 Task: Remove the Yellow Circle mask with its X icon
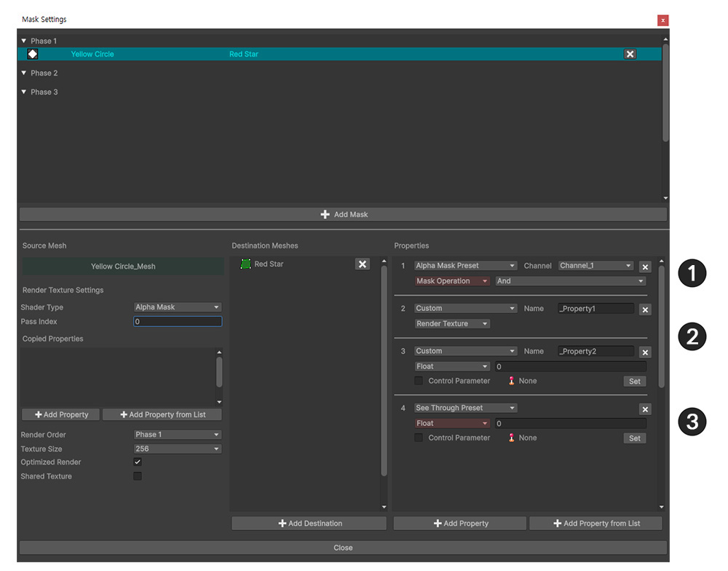(x=630, y=54)
